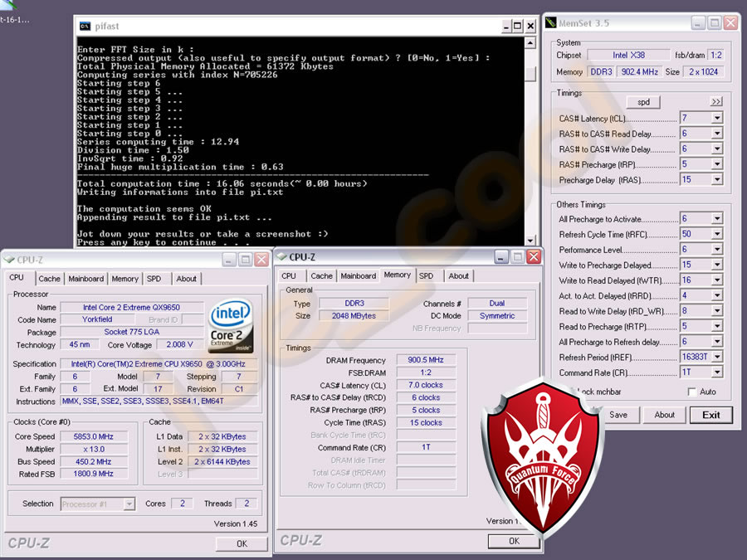Click the DC Mode Symmetric value
This screenshot has height=560, width=747.
497,316
